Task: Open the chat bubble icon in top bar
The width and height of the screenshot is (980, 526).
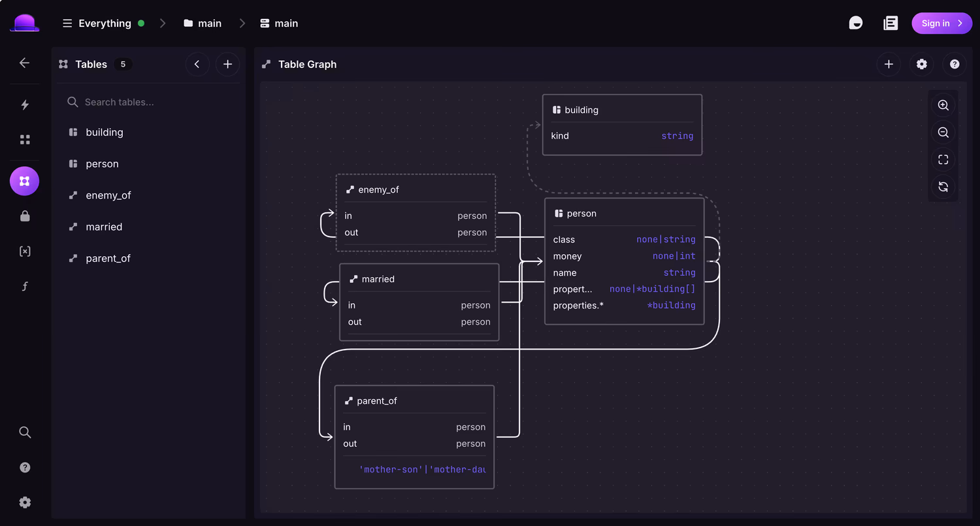Action: (x=856, y=24)
